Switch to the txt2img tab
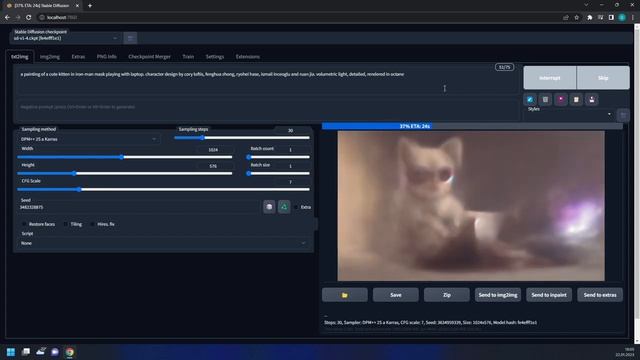Viewport: 640px width, 360px height. click(x=20, y=57)
